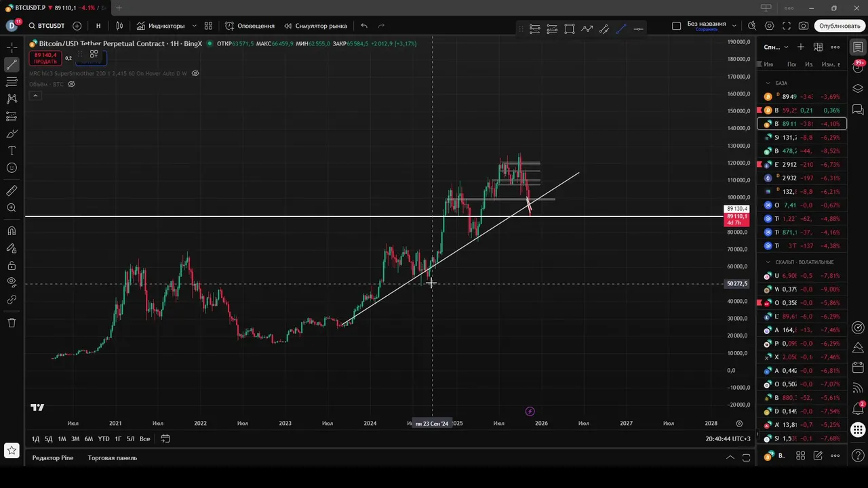Click the Сохранить layout link
Image resolution: width=868 pixels, height=488 pixels.
pyautogui.click(x=706, y=30)
